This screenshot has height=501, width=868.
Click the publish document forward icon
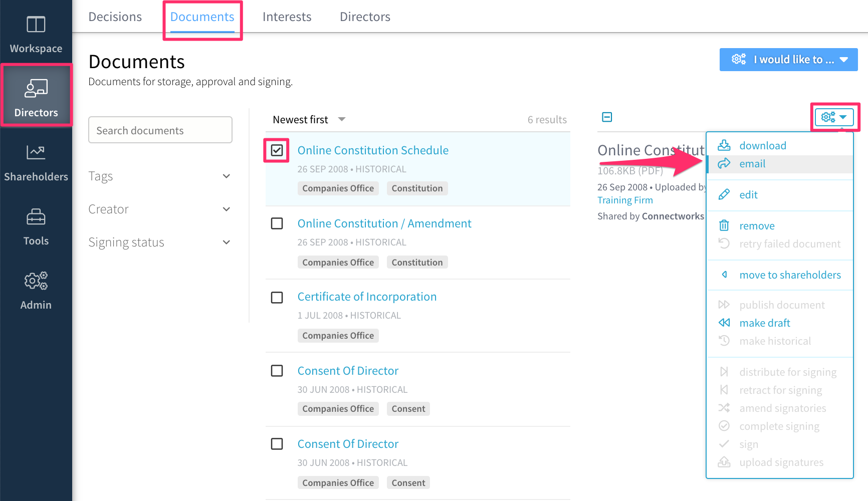(724, 305)
